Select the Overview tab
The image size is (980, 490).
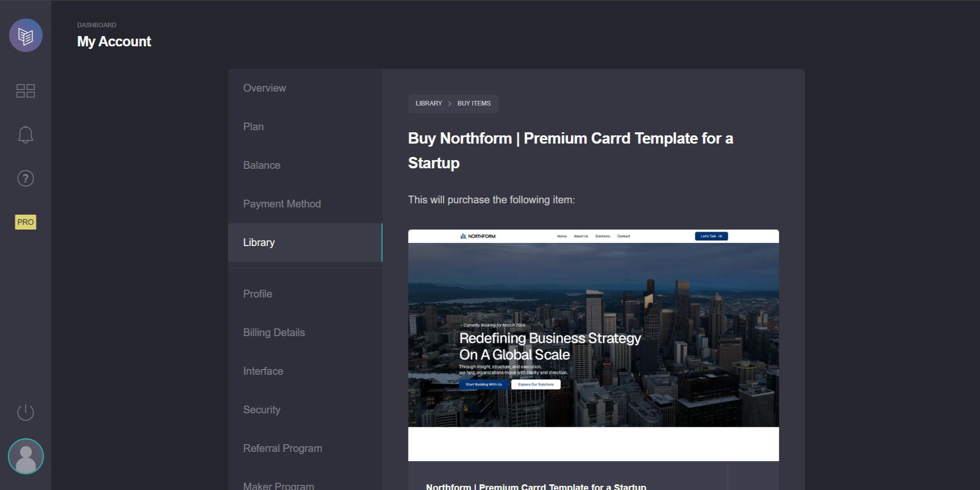tap(305, 88)
